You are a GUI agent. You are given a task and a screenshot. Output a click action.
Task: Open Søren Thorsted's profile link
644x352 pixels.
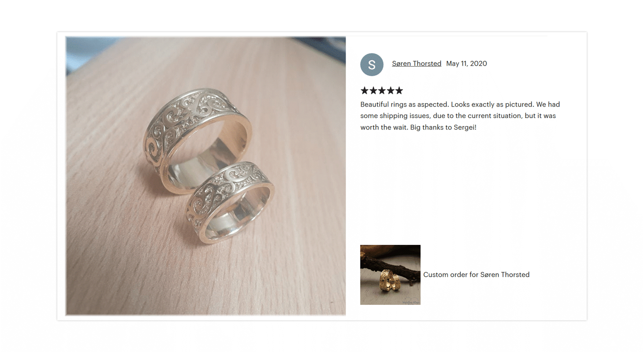(417, 63)
